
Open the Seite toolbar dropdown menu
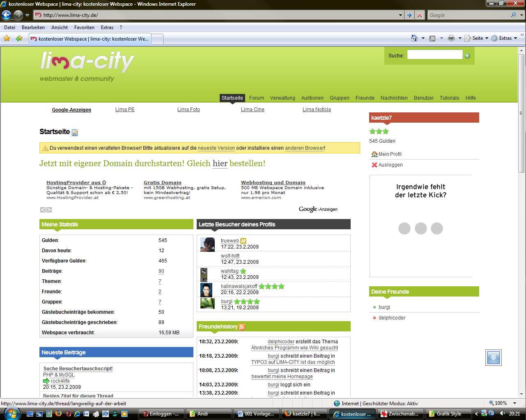(x=476, y=38)
